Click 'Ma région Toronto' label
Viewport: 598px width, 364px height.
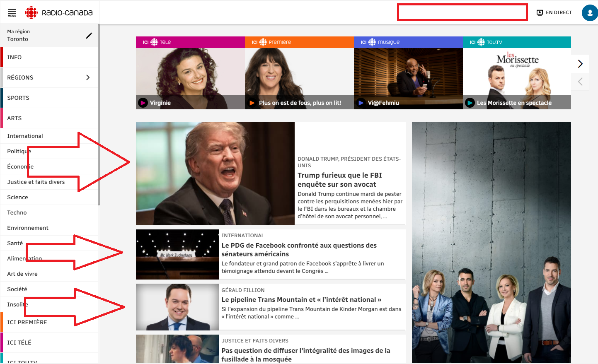click(18, 35)
